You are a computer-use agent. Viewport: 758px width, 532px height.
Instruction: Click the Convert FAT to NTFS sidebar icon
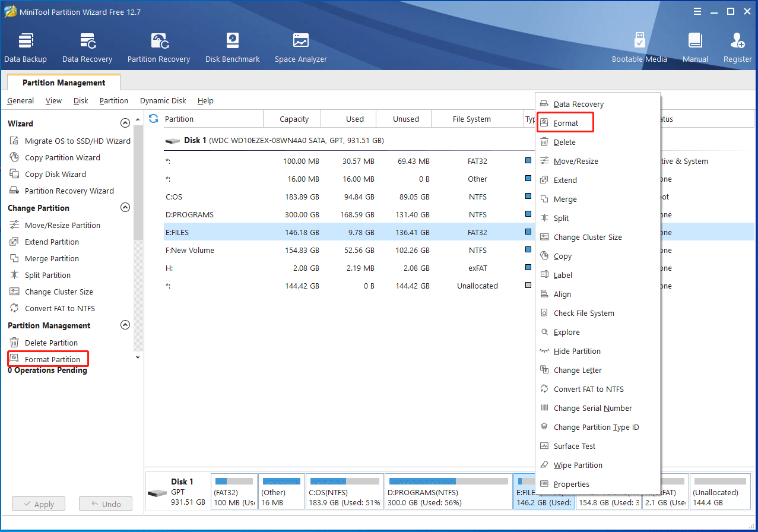[14, 308]
